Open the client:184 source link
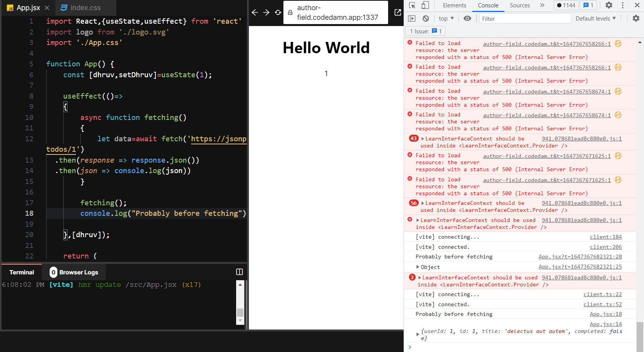 pyautogui.click(x=606, y=237)
